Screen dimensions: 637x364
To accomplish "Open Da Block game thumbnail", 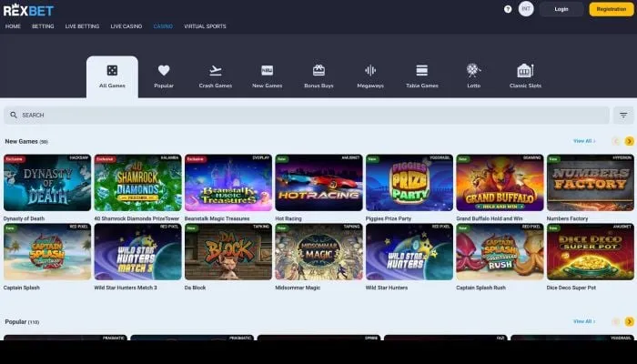I will tap(228, 251).
